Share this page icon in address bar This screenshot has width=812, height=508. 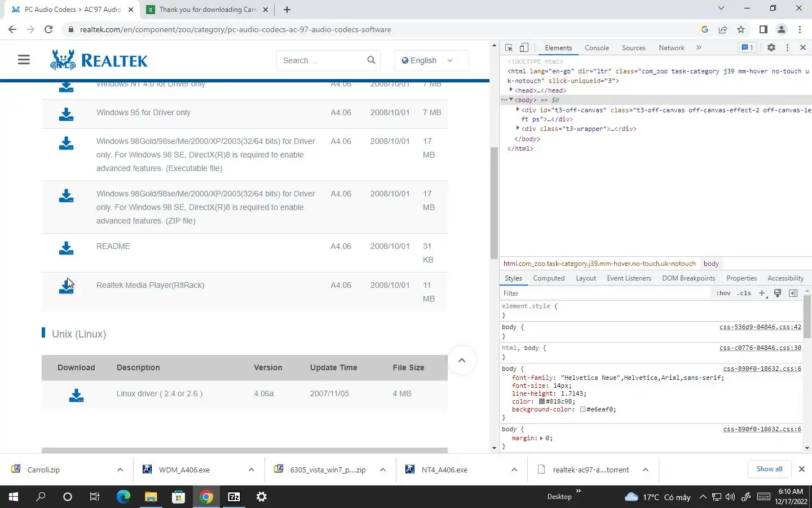pyautogui.click(x=723, y=29)
